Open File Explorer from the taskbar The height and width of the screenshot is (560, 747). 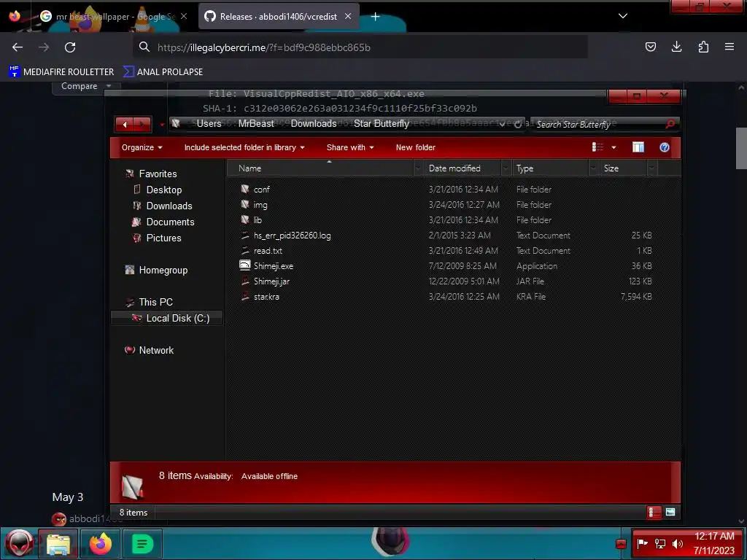pyautogui.click(x=58, y=544)
